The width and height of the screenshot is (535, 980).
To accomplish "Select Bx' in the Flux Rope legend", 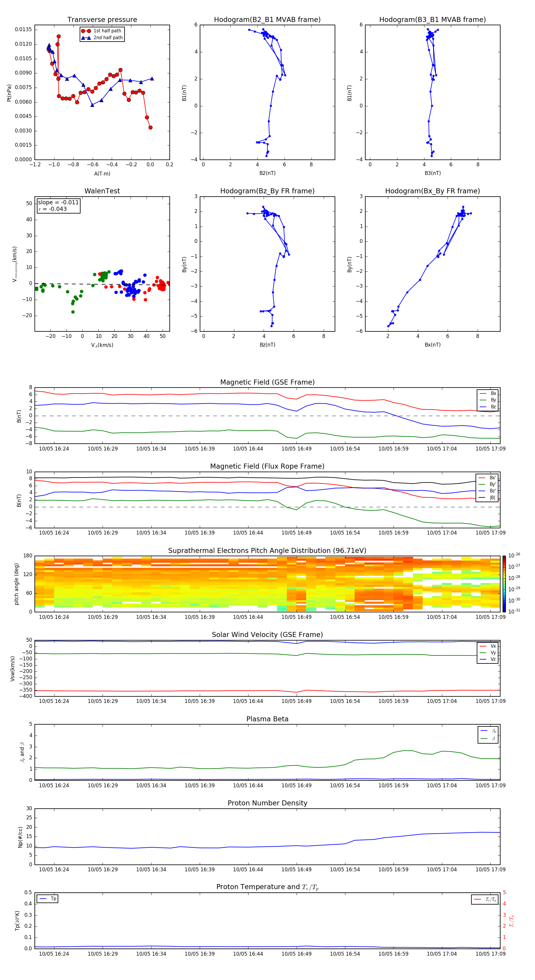I will [x=487, y=478].
